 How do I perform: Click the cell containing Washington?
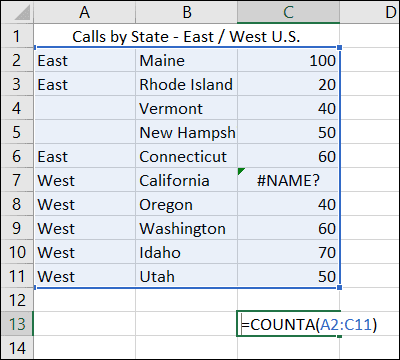[x=187, y=228]
